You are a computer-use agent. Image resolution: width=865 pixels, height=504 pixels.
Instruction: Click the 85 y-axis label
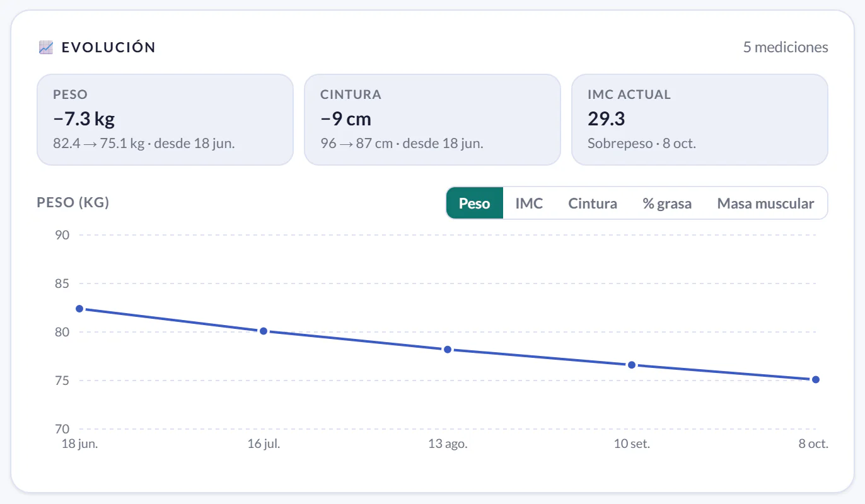tap(62, 283)
